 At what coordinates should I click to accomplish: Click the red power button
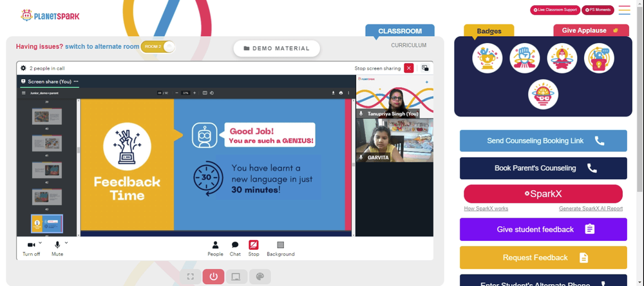[x=214, y=276]
